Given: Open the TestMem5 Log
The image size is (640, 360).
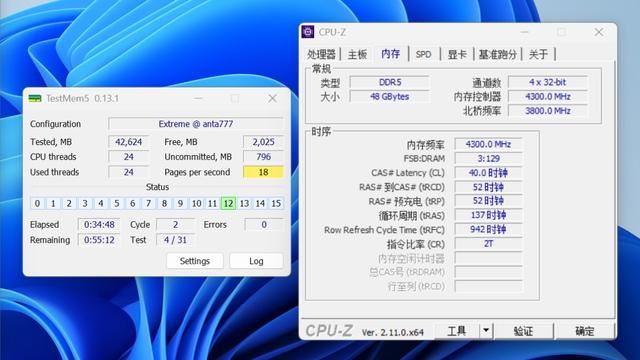Looking at the screenshot, I should 256,261.
